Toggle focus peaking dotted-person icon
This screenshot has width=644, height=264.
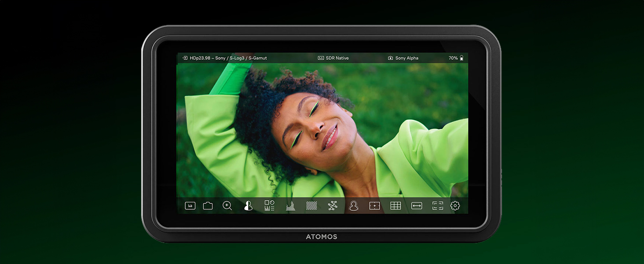point(354,205)
